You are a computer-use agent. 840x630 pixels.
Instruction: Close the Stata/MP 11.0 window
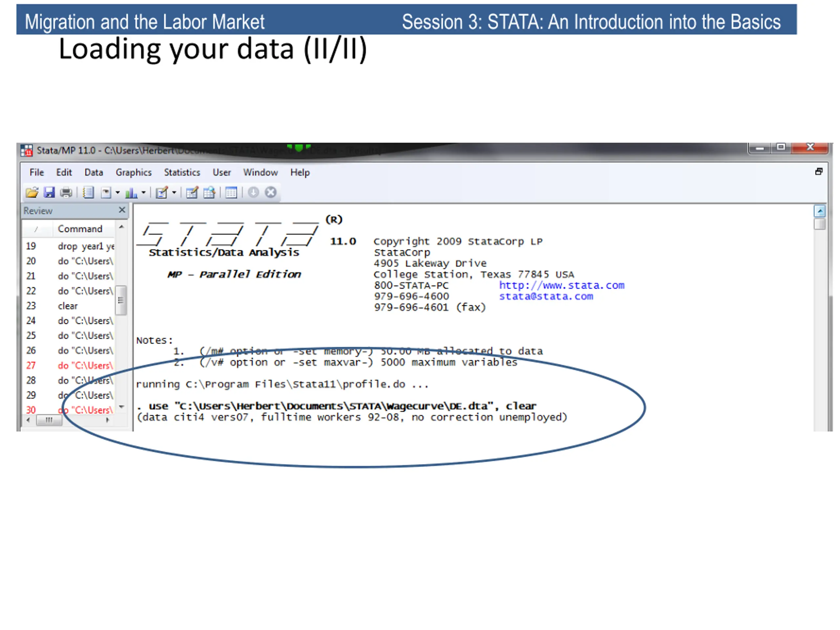810,147
